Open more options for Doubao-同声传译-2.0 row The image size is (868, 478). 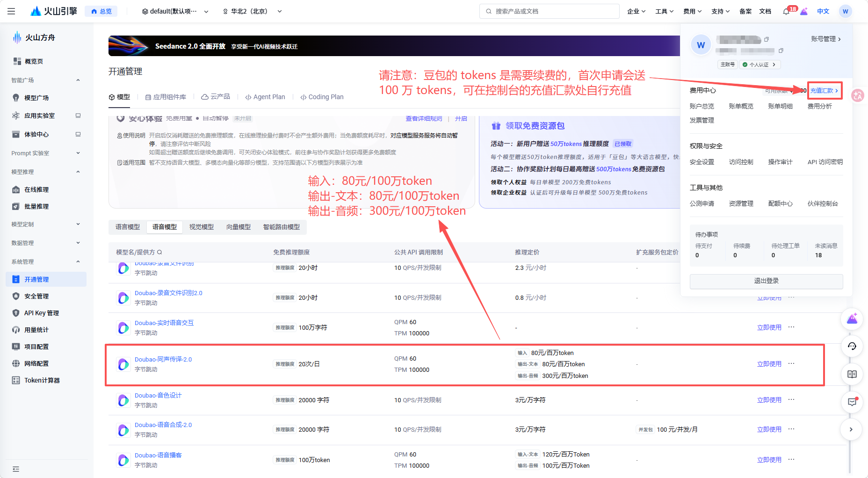[791, 363]
